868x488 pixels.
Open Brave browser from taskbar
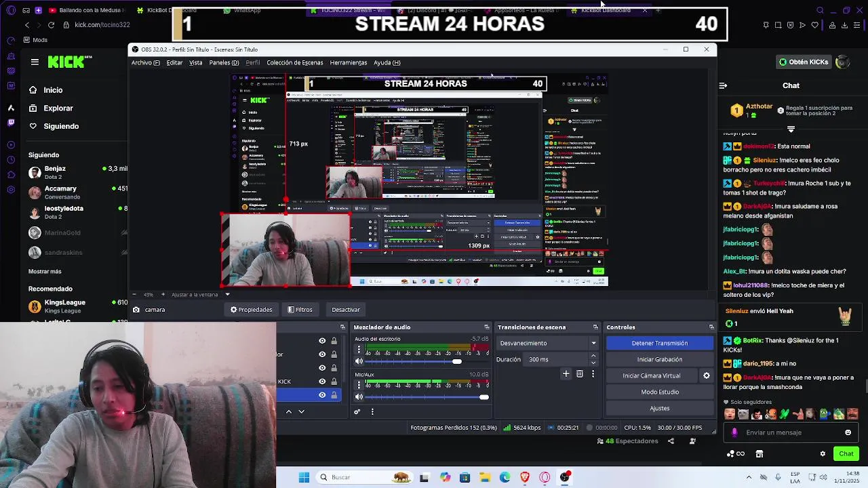tap(525, 477)
